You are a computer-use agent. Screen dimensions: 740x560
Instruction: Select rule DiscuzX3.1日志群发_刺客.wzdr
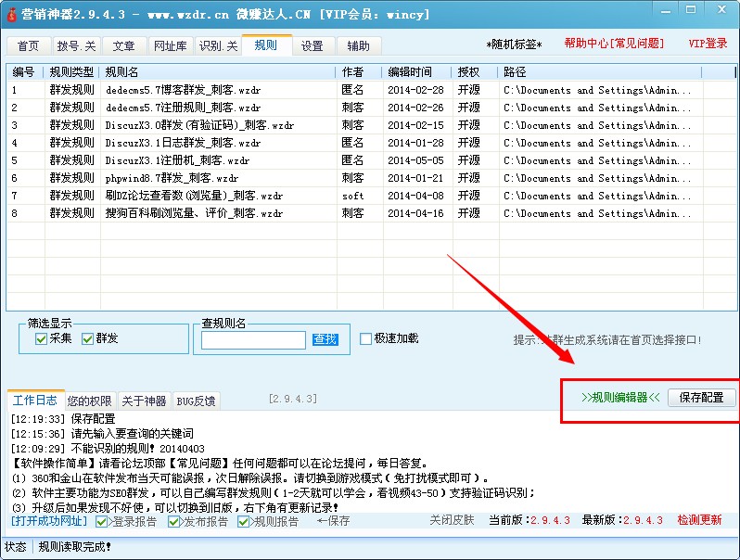point(183,143)
